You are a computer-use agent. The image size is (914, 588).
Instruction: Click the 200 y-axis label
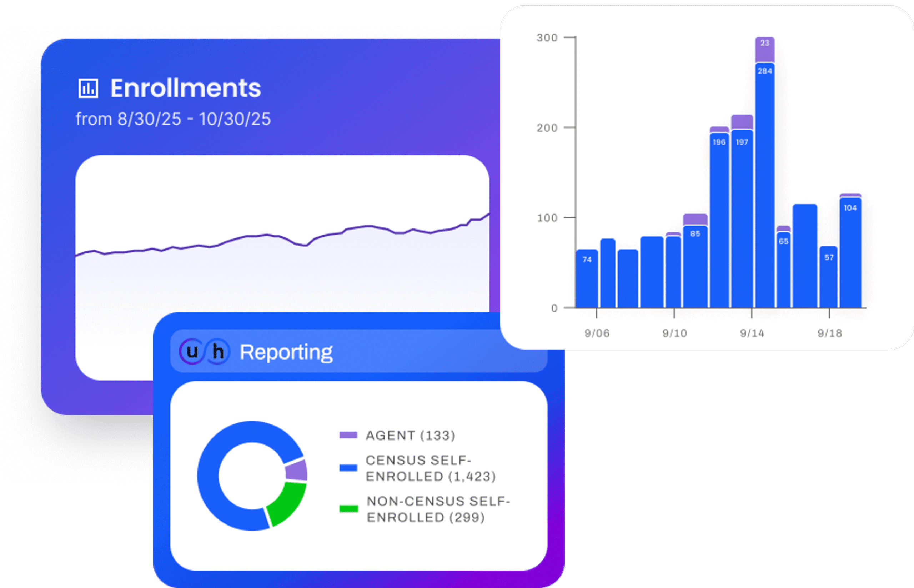[x=547, y=127]
